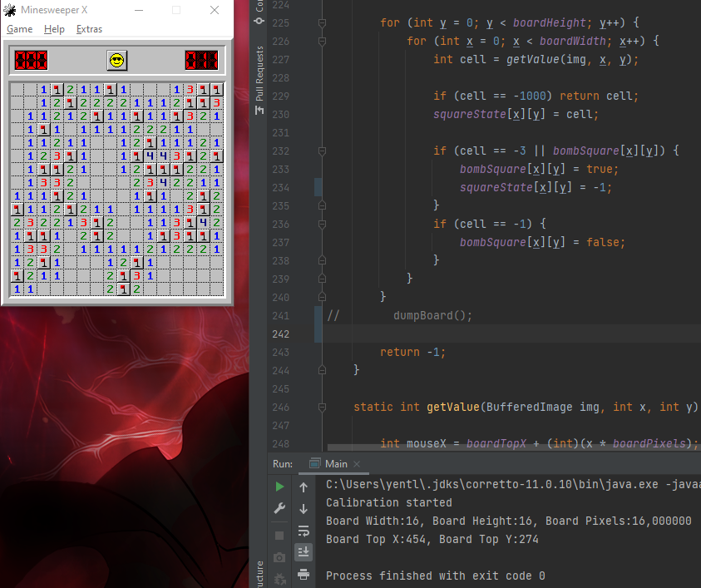Click line number 229 in the gutter

click(281, 96)
